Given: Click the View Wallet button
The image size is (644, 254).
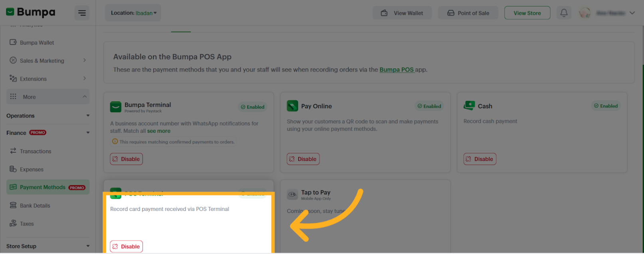Looking at the screenshot, I should pos(402,13).
